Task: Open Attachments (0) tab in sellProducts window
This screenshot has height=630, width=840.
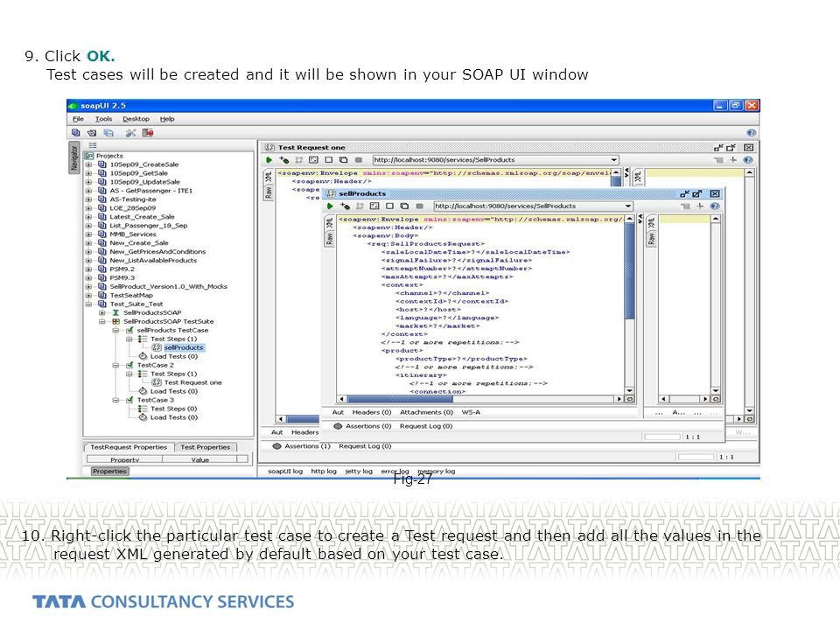Action: (426, 412)
